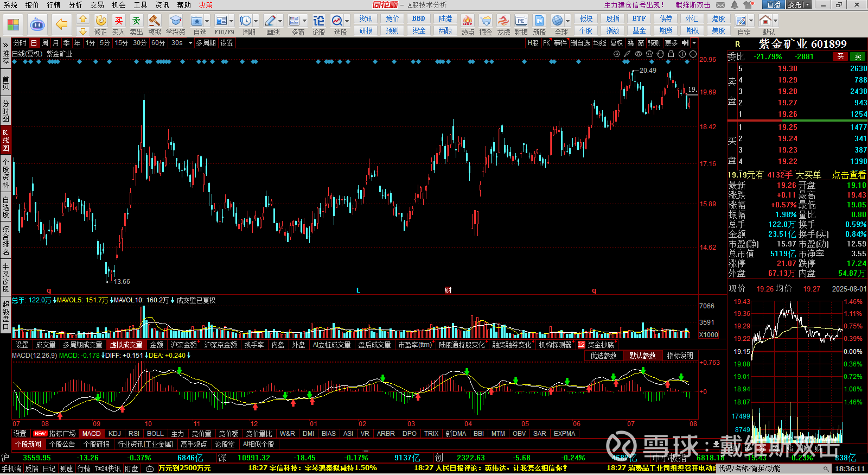Toggle the eye visibility icon above chart
The height and width of the screenshot is (475, 868).
(x=639, y=54)
